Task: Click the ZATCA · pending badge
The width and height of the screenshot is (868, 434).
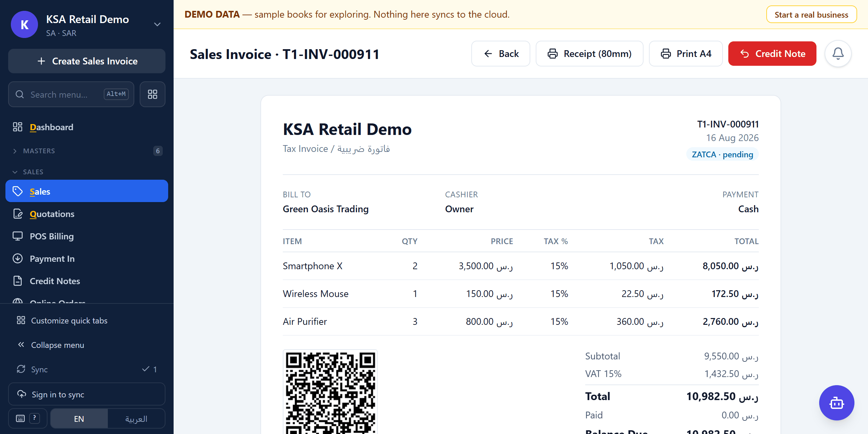Action: click(x=723, y=154)
